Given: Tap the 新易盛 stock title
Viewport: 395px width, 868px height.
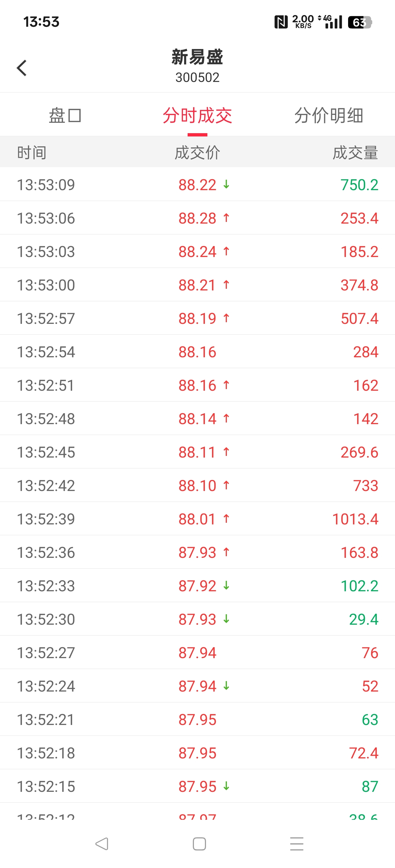Looking at the screenshot, I should pyautogui.click(x=197, y=57).
